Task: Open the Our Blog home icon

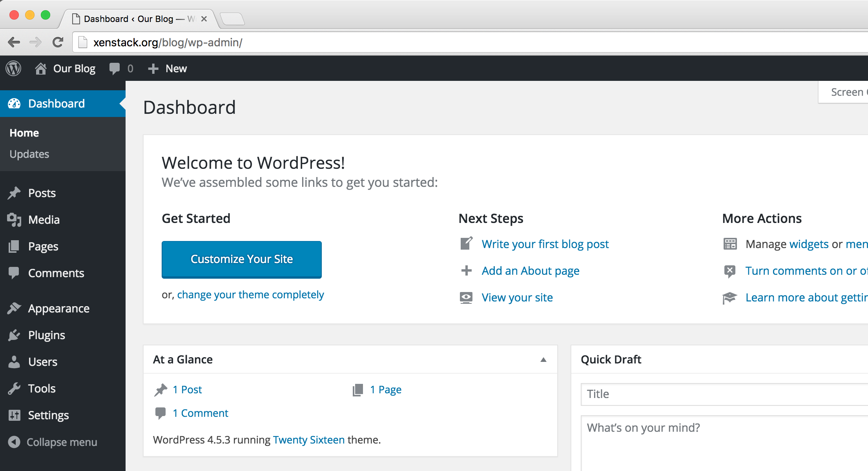Action: [x=41, y=68]
